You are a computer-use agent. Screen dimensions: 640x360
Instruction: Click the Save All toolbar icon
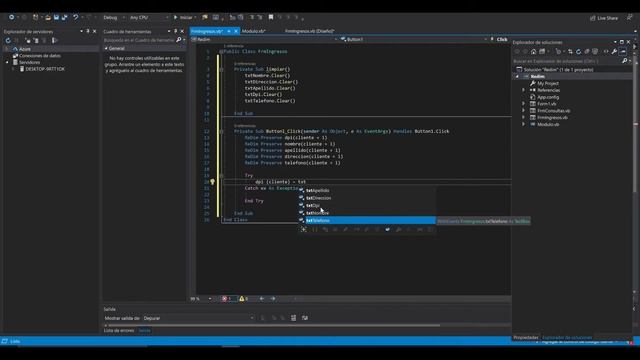64,18
